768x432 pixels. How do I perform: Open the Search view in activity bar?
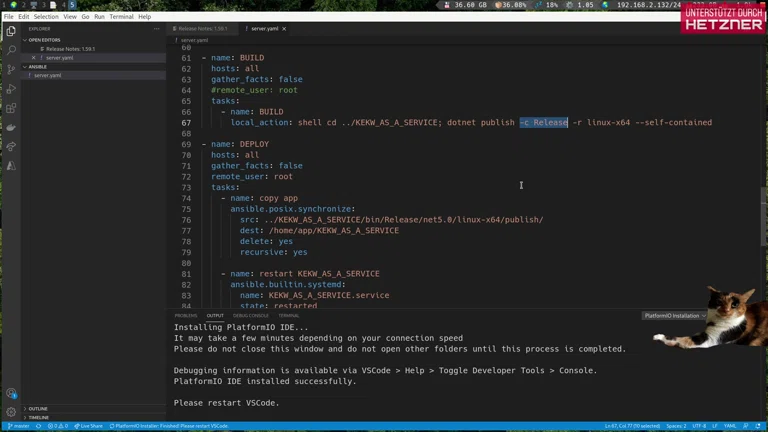point(11,50)
